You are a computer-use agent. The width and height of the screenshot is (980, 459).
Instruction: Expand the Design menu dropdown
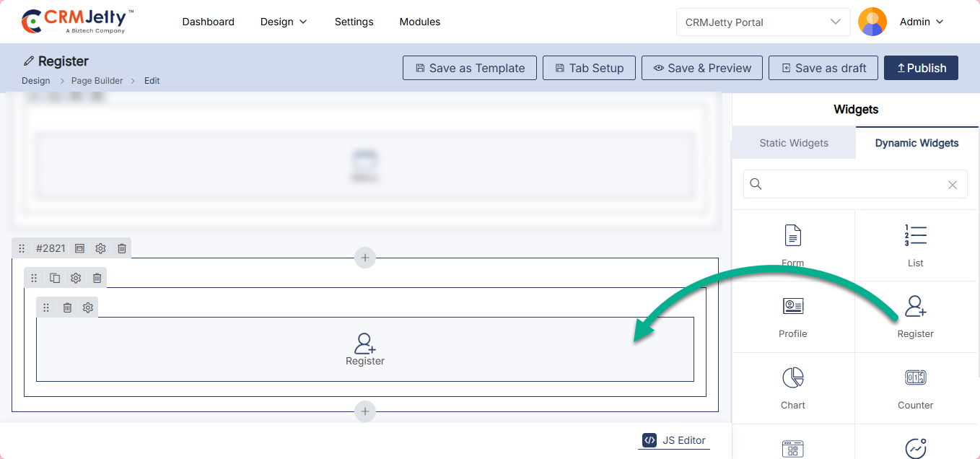(x=284, y=22)
